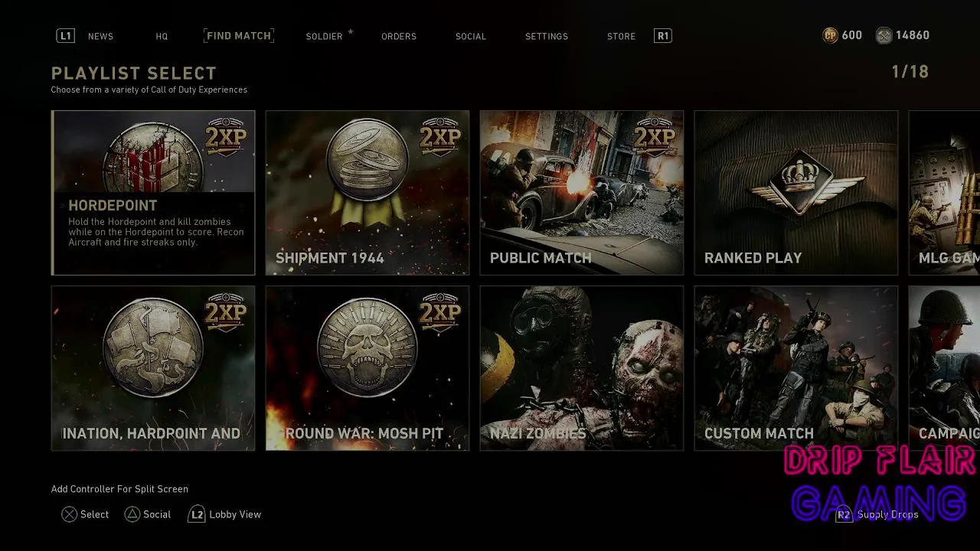The width and height of the screenshot is (980, 551).
Task: Click the 2XP badge on Domination tile
Action: [x=225, y=312]
